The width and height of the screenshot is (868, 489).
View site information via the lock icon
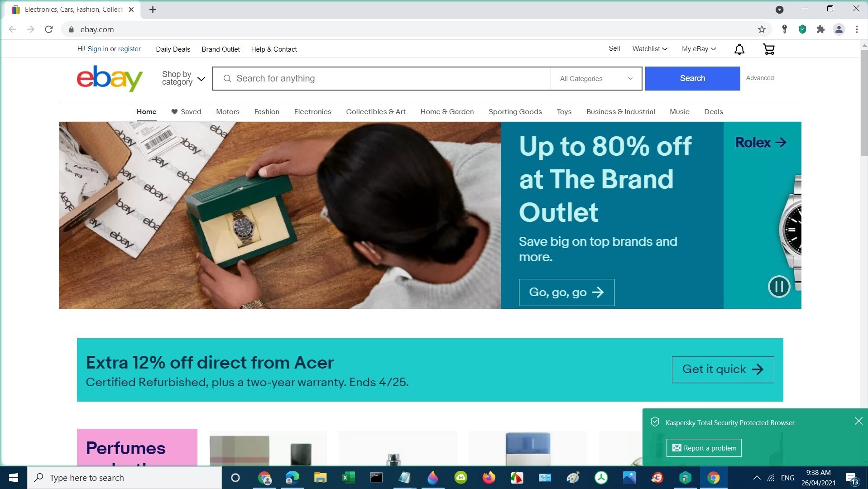pyautogui.click(x=71, y=29)
